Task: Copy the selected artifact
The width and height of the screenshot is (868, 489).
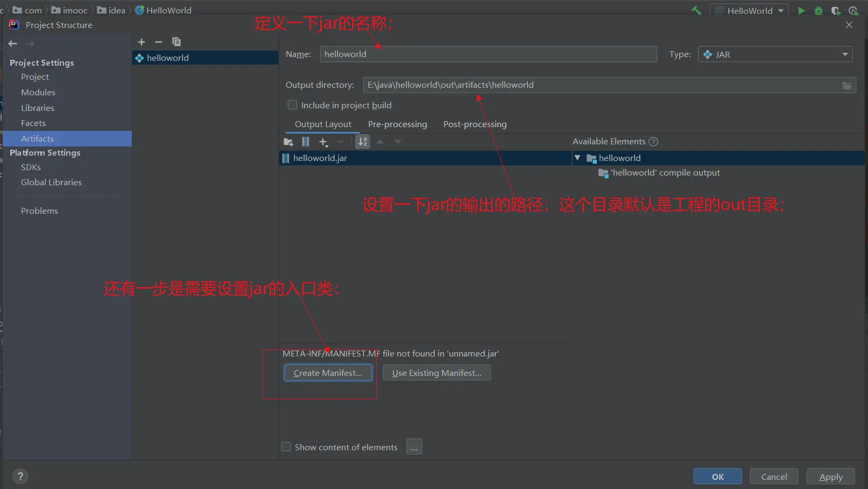Action: click(177, 42)
